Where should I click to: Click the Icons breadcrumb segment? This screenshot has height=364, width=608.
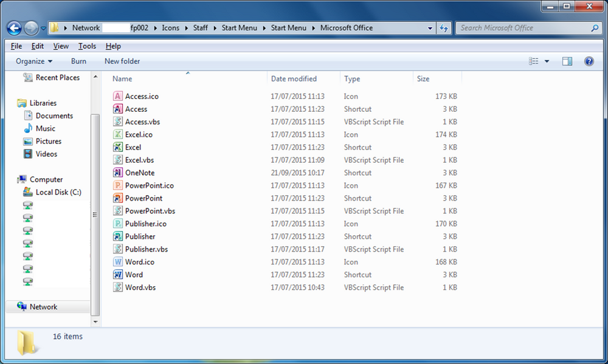(x=171, y=28)
